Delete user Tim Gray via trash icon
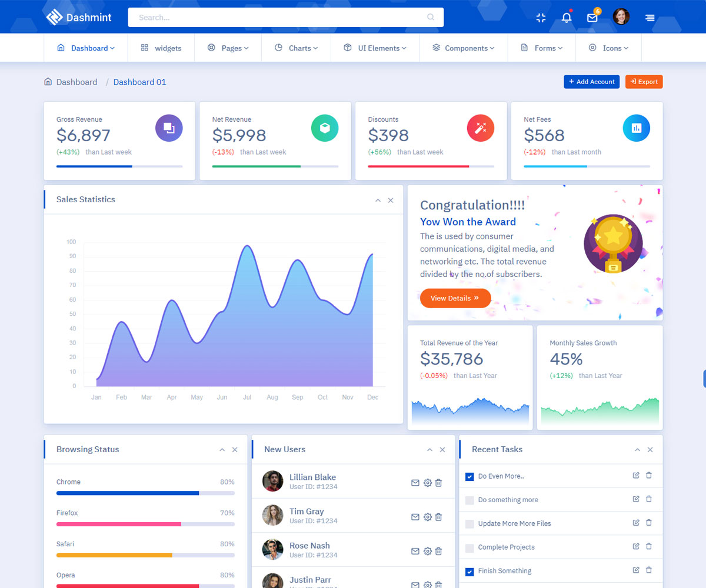Image resolution: width=706 pixels, height=588 pixels. pos(438,517)
